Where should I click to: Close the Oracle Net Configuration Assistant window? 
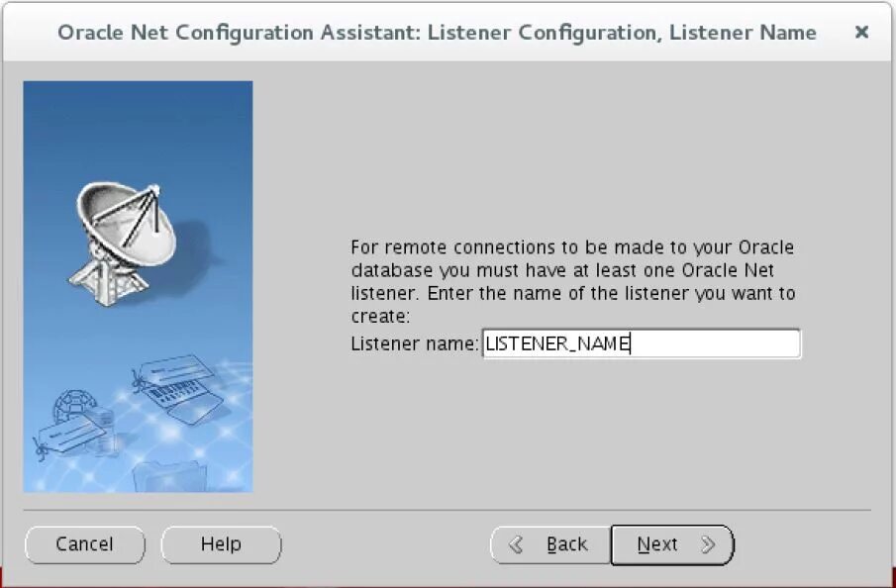[861, 32]
